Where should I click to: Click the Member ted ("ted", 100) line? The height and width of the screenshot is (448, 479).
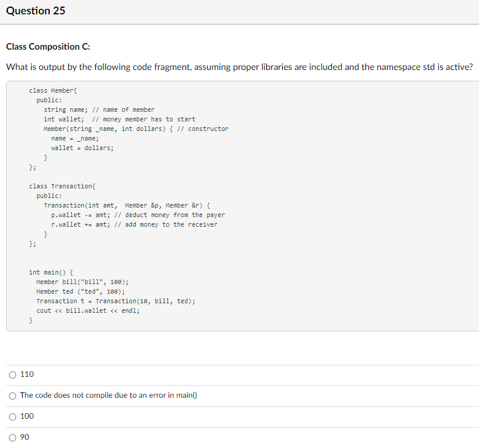[81, 291]
